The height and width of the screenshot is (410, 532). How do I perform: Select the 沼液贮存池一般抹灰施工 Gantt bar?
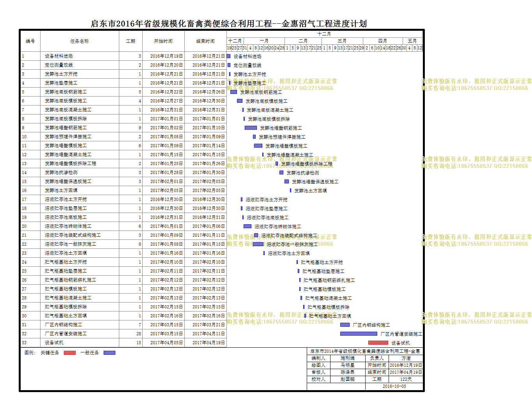(258, 244)
